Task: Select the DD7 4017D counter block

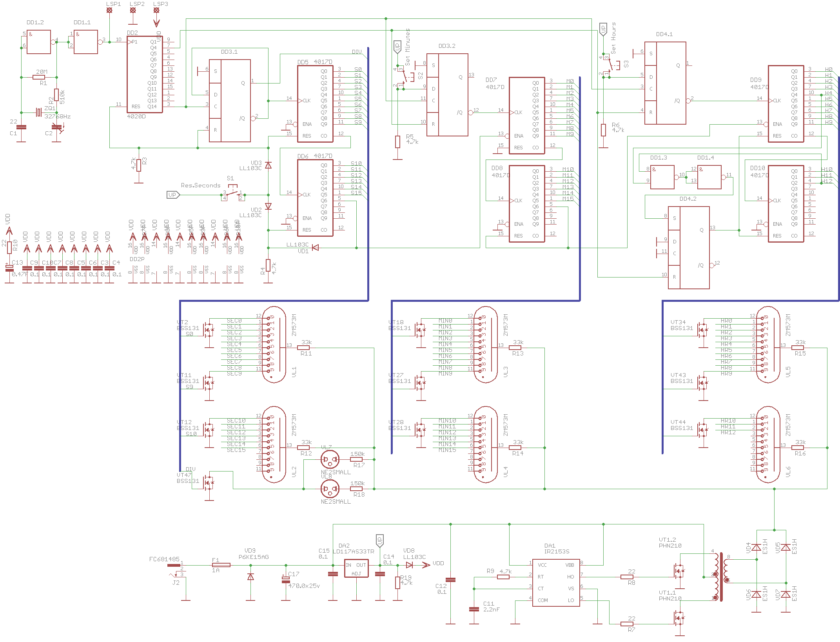Action: coord(527,116)
